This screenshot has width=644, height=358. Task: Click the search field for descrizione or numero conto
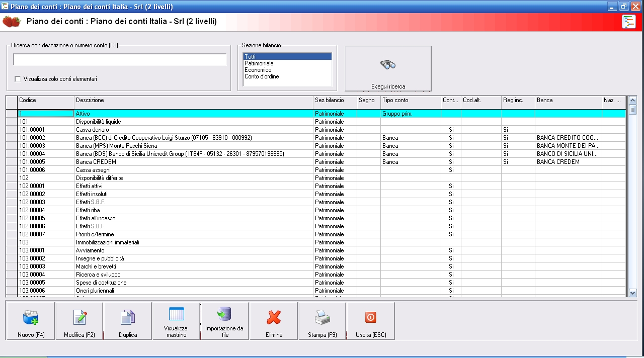click(x=120, y=59)
